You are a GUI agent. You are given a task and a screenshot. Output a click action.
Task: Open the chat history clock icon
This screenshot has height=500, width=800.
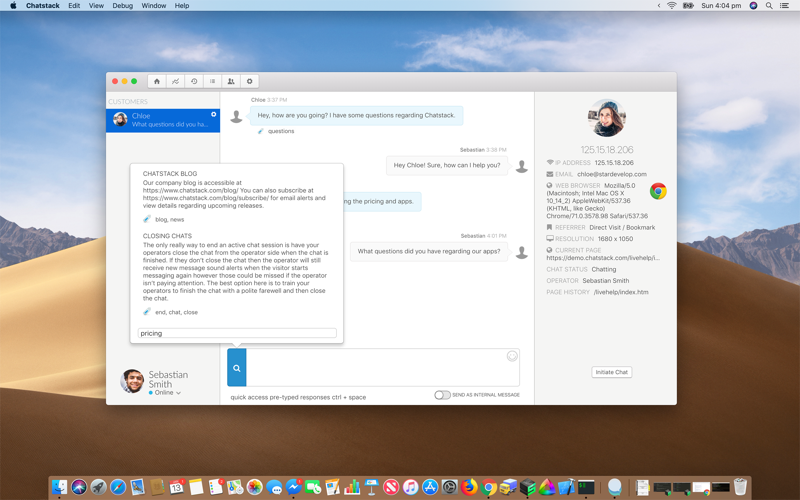tap(194, 81)
